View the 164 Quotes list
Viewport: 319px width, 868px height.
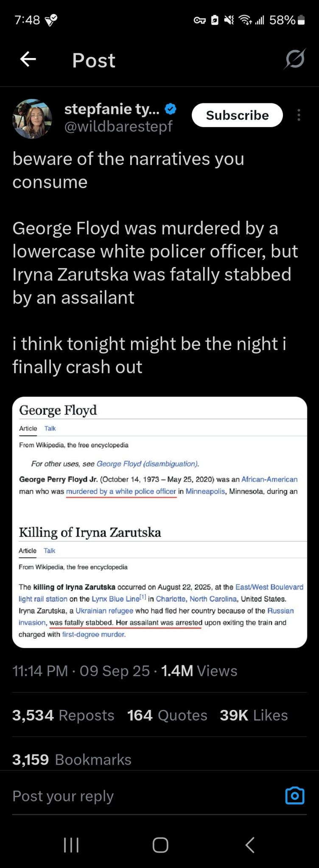click(x=167, y=715)
